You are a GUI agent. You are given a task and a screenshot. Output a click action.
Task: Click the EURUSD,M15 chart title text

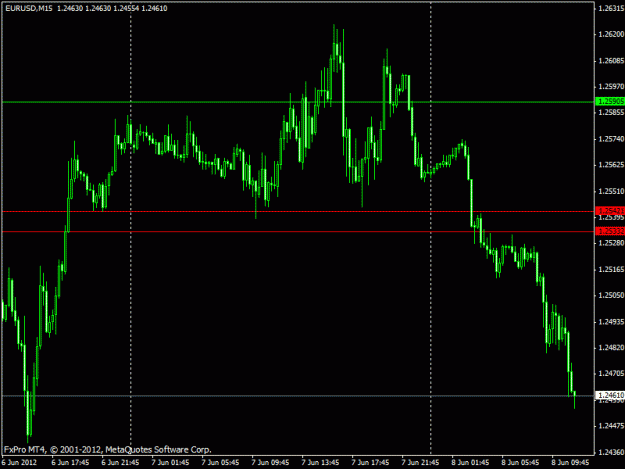[29, 8]
